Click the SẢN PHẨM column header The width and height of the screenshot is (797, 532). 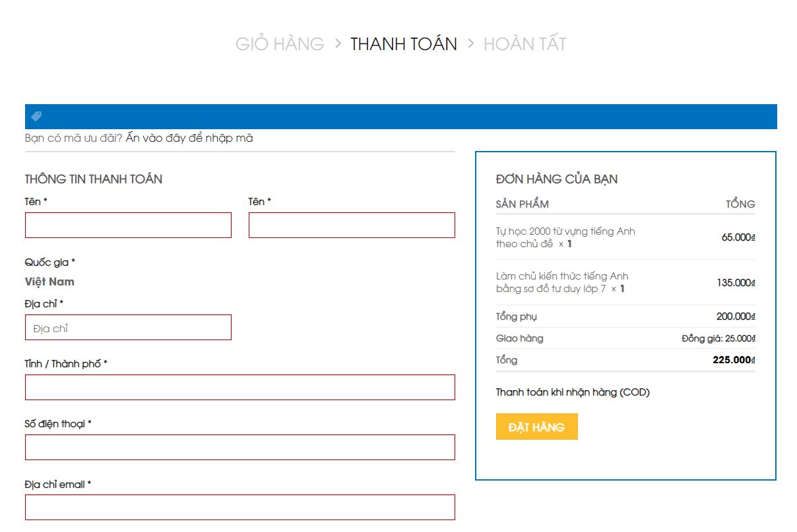click(x=522, y=204)
